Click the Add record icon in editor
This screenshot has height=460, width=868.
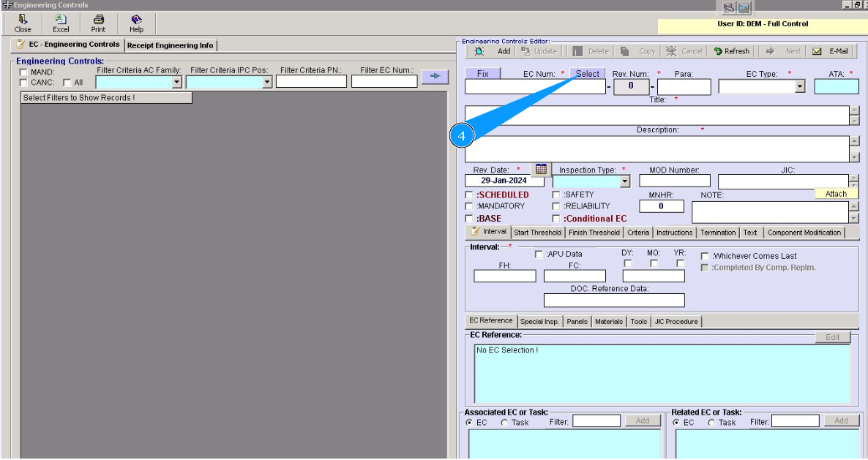point(479,51)
